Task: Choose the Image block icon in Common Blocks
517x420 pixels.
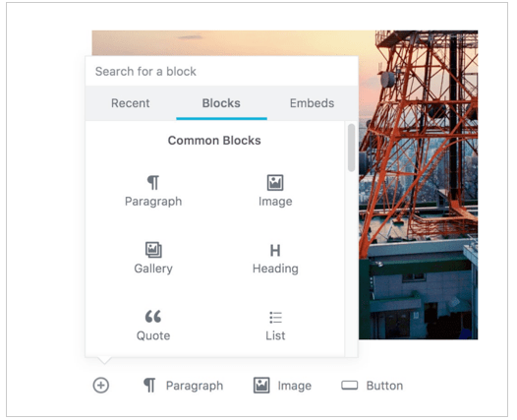Action: point(275,182)
